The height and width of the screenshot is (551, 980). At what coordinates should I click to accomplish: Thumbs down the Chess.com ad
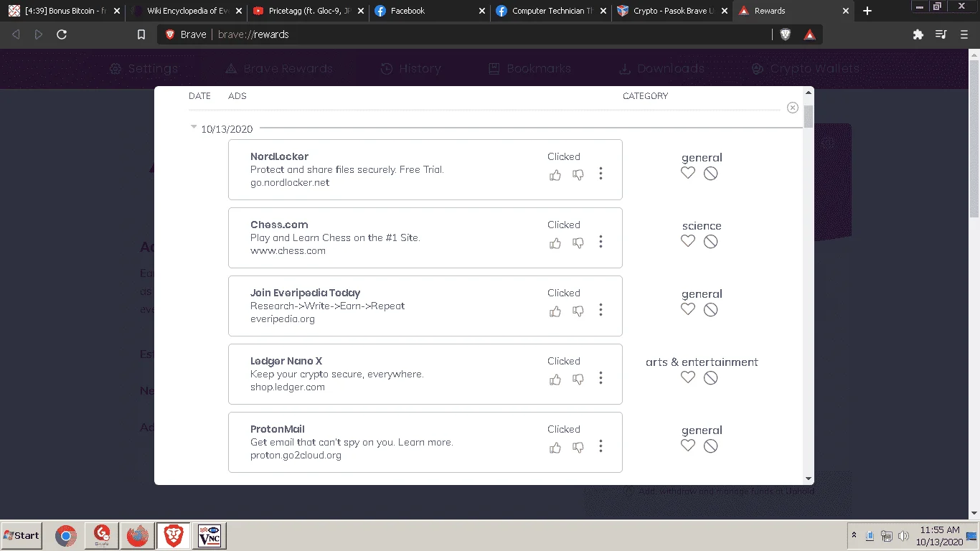coord(578,242)
